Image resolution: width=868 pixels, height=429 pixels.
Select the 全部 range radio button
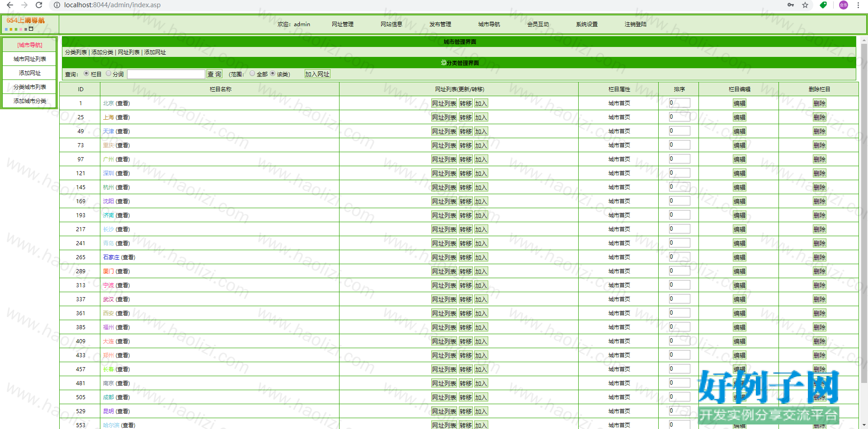click(252, 74)
